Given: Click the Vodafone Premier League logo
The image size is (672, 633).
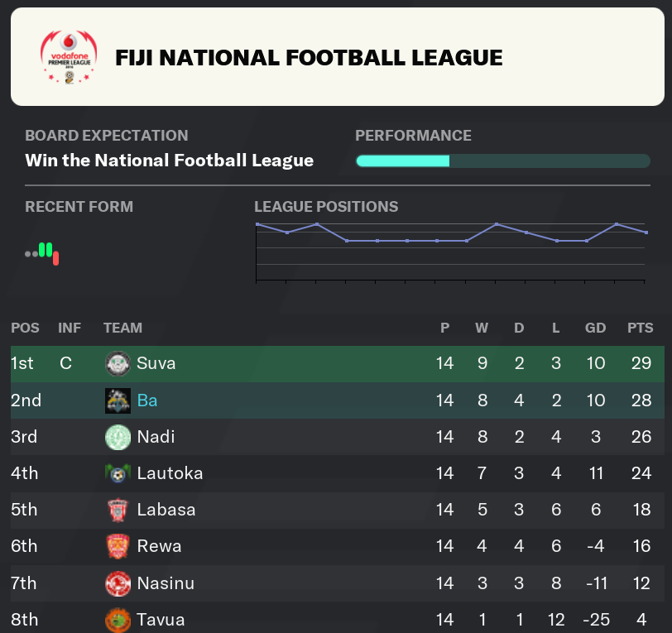Looking at the screenshot, I should [69, 57].
